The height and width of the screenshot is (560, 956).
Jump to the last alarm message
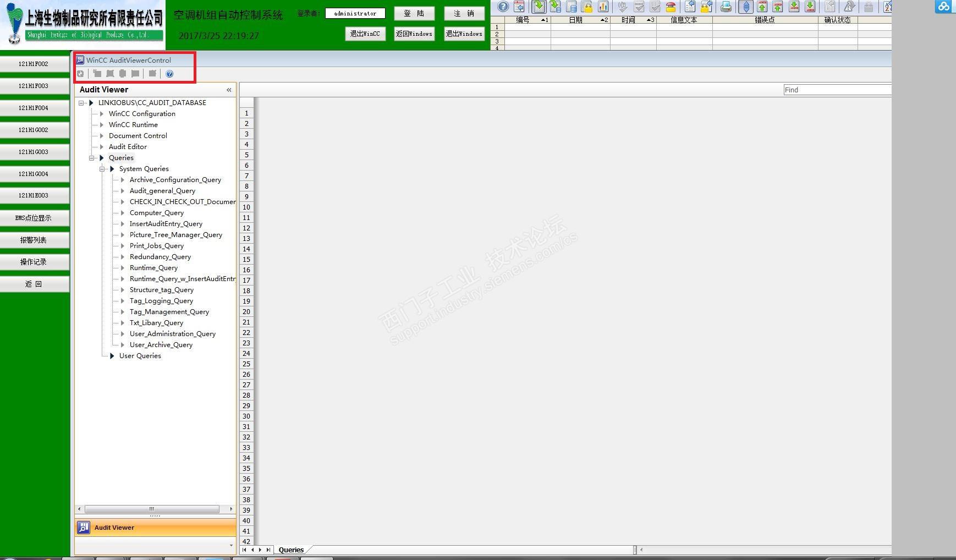(x=810, y=7)
